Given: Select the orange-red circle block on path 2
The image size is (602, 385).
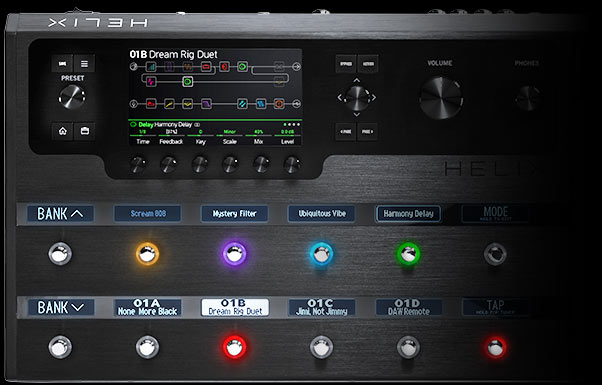Looking at the screenshot, I should point(279,104).
